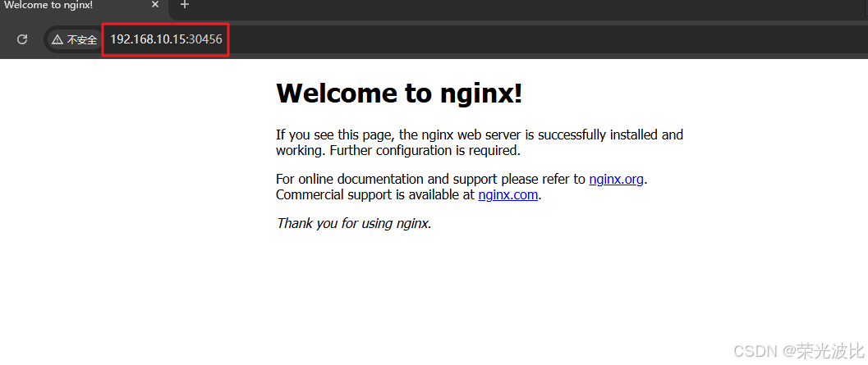Open the nginx.org documentation link
Image resolution: width=868 pixels, height=365 pixels.
click(616, 179)
